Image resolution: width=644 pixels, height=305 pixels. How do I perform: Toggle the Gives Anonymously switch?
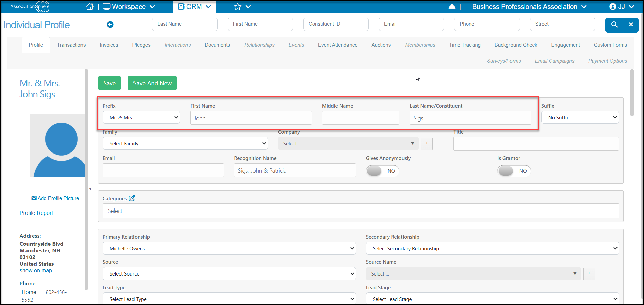pyautogui.click(x=382, y=171)
